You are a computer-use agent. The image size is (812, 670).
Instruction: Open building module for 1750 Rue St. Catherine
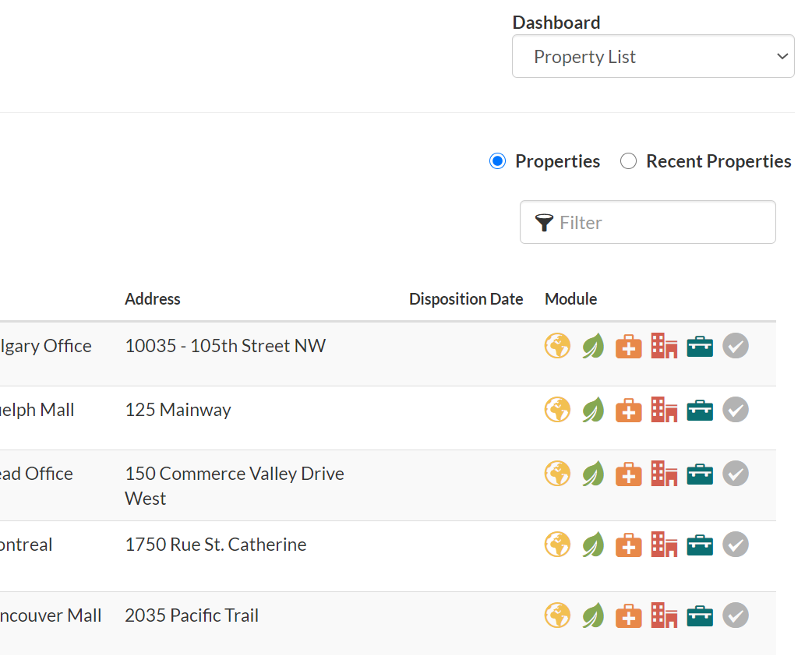click(664, 545)
